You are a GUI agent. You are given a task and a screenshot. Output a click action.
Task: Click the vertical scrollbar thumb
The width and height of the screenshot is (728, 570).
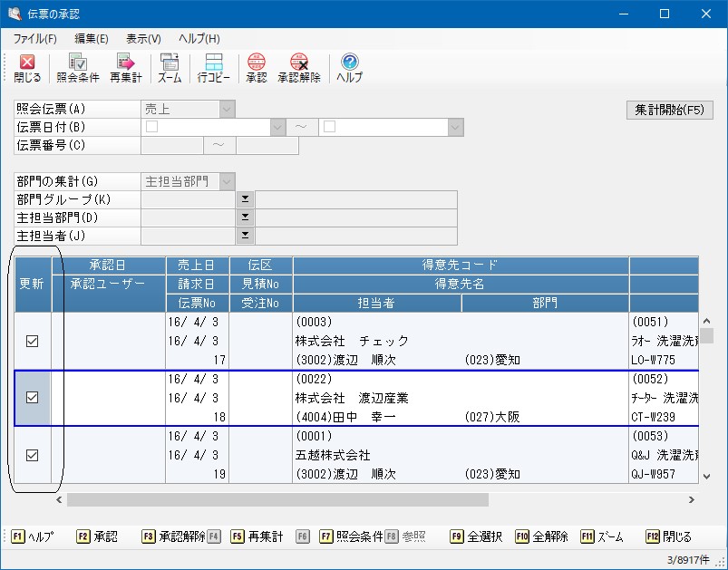click(706, 335)
